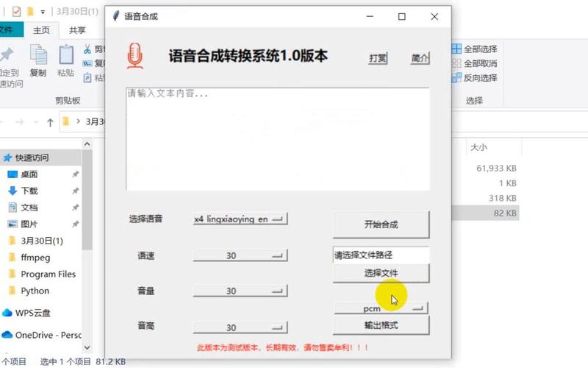Open the 简介 introduction button

(x=420, y=58)
